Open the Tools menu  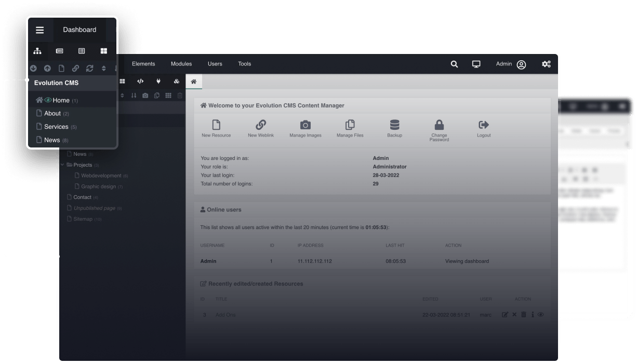245,64
